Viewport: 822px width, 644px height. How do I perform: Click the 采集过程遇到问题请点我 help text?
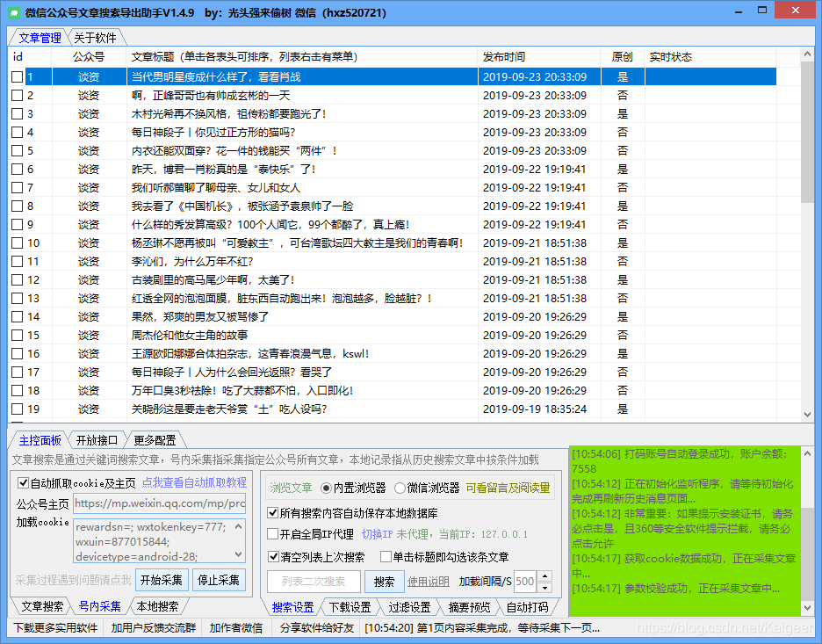[x=73, y=580]
